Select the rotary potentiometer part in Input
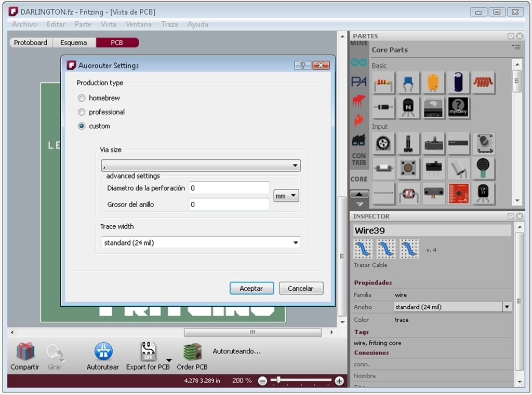This screenshot has height=395, width=532. [383, 143]
